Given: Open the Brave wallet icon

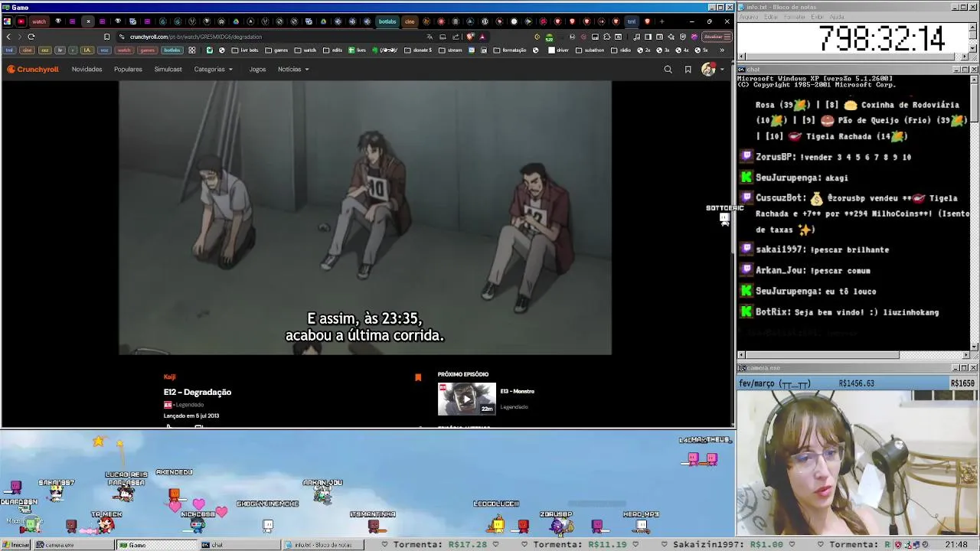Looking at the screenshot, I should [x=658, y=37].
